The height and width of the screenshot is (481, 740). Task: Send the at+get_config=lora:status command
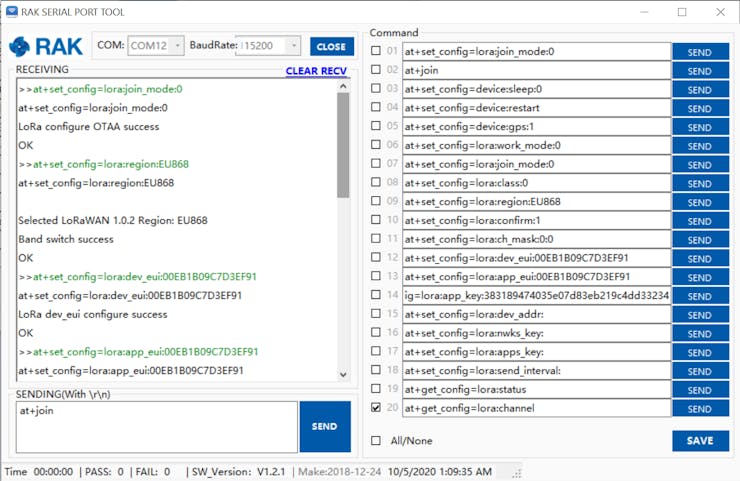point(700,389)
